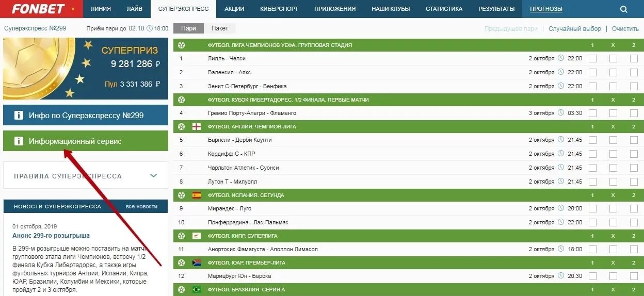Image resolution: width=644 pixels, height=296 pixels.
Task: Click the Brazil flag icon
Action: pos(196,289)
